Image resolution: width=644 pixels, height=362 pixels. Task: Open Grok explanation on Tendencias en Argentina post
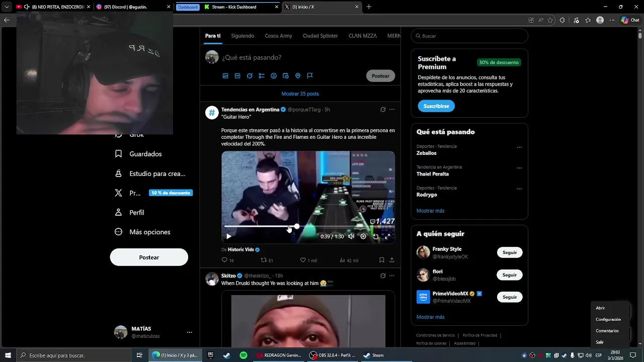pyautogui.click(x=383, y=110)
